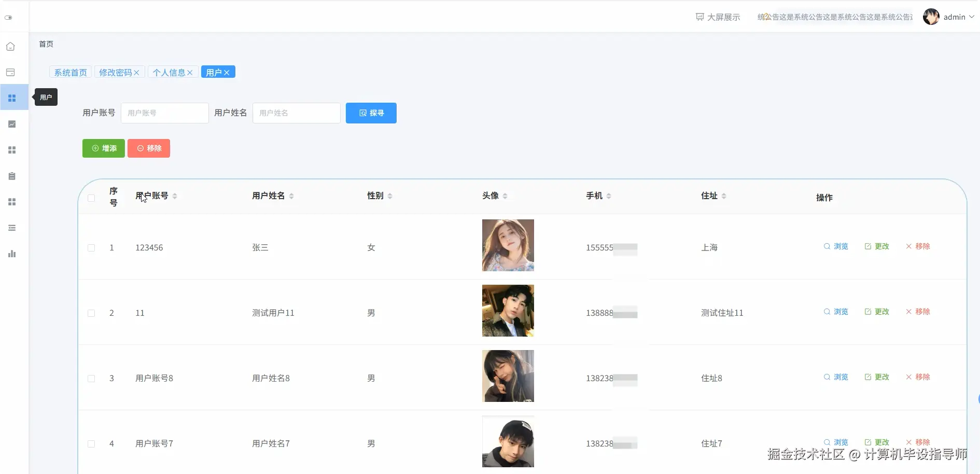Screen dimensions: 980x474
Task: Close the 个人信息 tab with its X
Action: [x=190, y=73]
